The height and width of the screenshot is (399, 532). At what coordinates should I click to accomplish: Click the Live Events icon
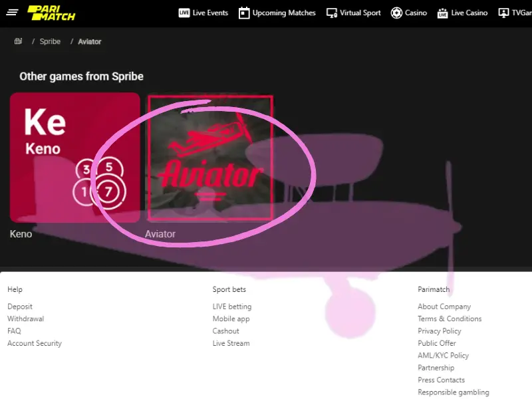184,13
